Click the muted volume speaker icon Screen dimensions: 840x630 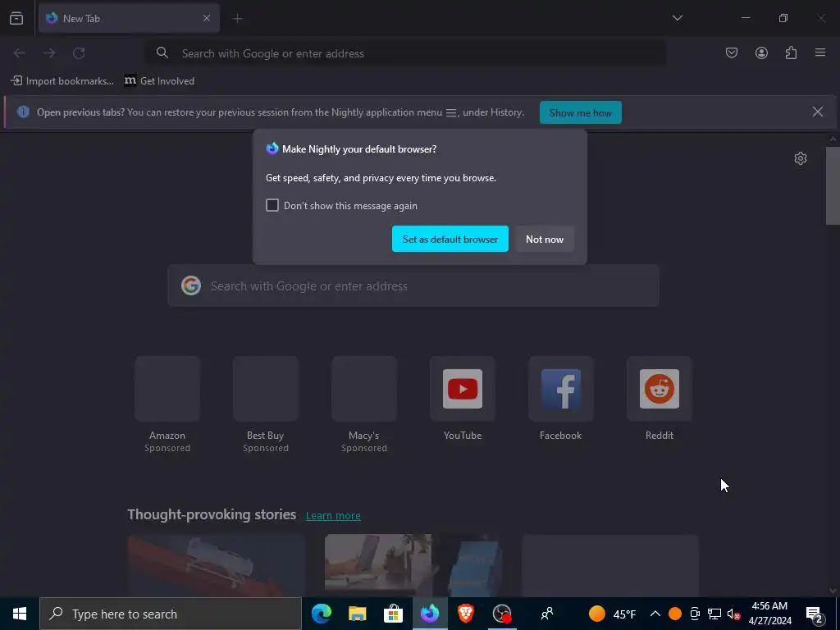coord(733,614)
